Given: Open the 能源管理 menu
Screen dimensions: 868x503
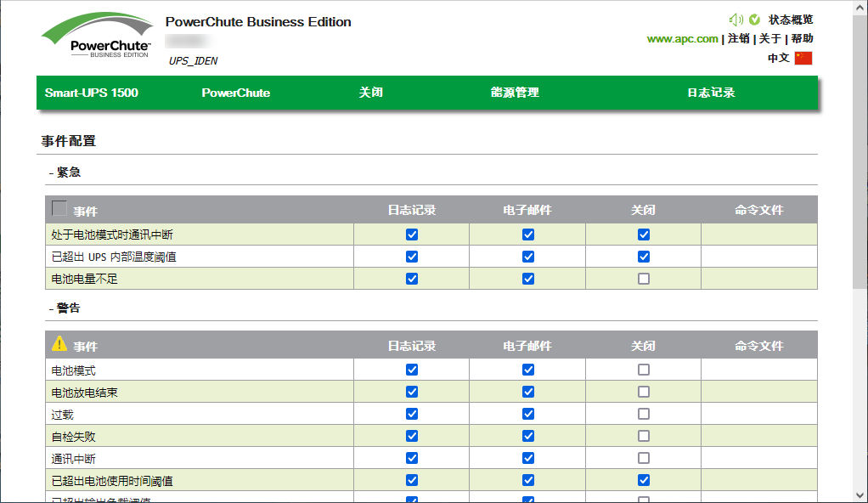Looking at the screenshot, I should coord(515,93).
